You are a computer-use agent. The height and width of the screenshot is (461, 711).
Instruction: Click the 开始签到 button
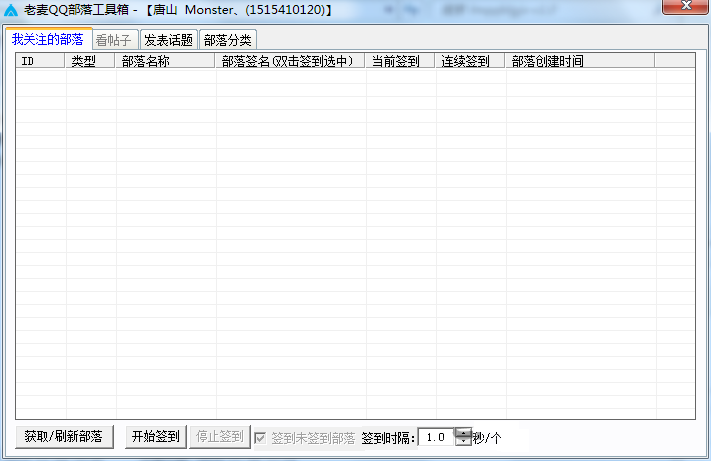(x=155, y=437)
